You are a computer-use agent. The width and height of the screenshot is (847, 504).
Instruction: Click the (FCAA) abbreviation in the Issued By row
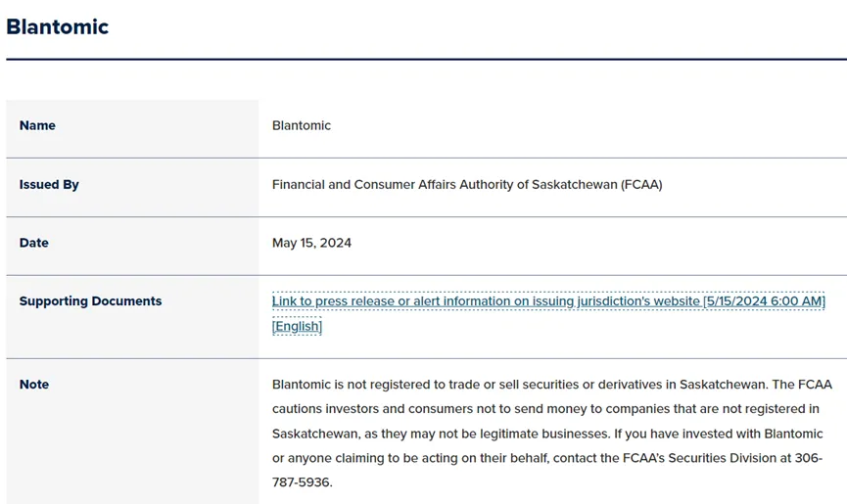tap(641, 185)
